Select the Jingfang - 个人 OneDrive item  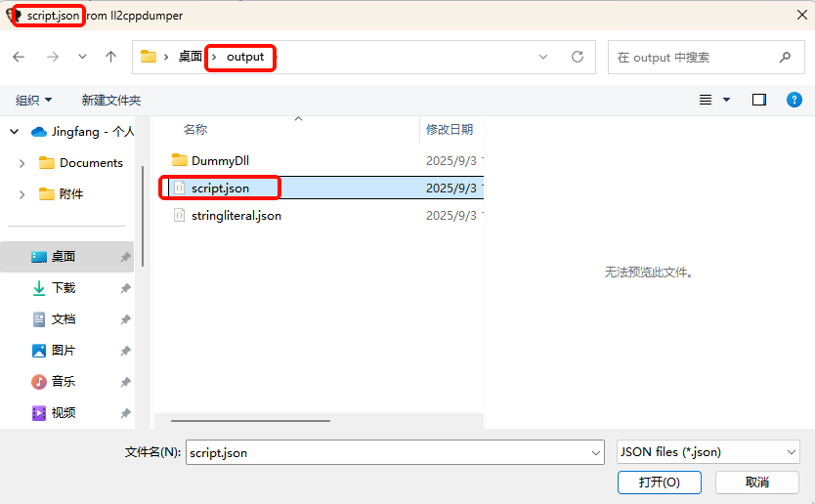(x=82, y=132)
